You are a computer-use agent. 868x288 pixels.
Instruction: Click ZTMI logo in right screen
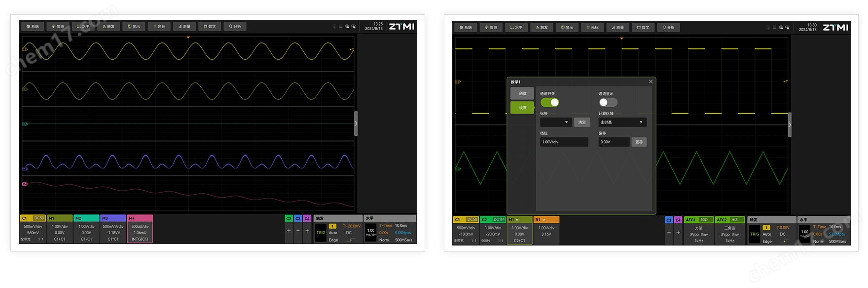pyautogui.click(x=835, y=28)
